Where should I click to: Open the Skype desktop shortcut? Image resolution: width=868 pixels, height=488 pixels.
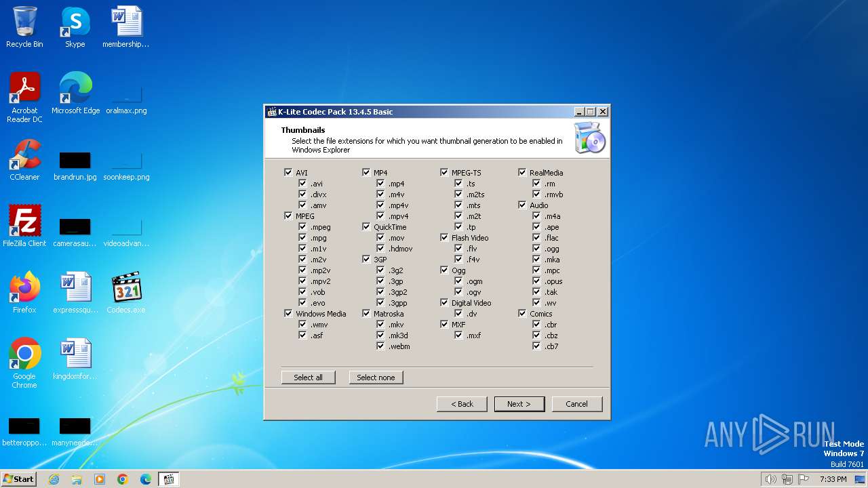point(75,27)
